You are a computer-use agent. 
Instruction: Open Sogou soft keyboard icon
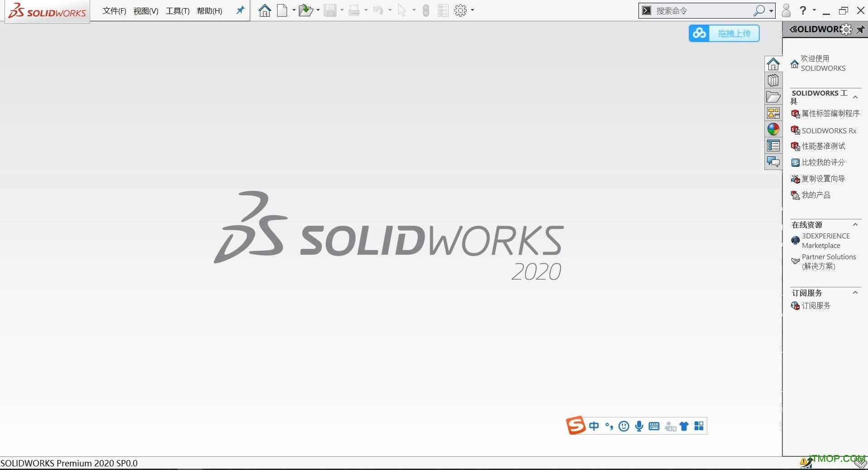click(x=654, y=426)
